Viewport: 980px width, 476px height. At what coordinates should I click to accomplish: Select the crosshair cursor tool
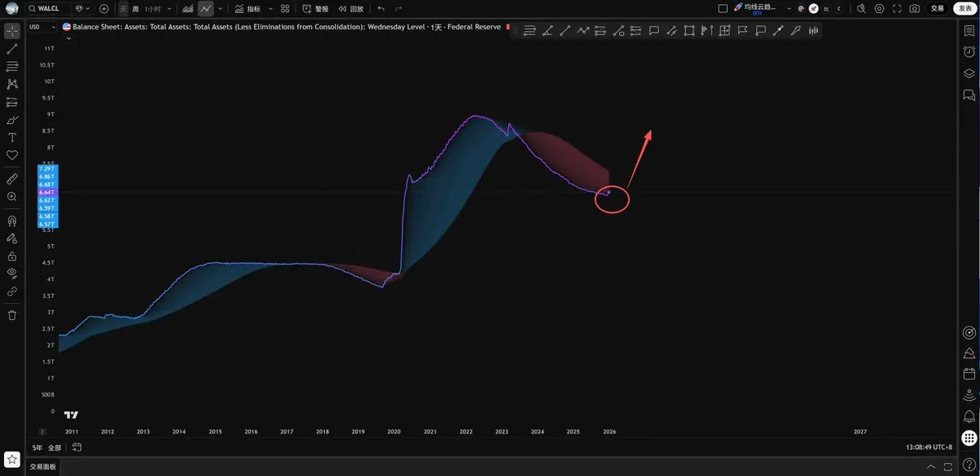click(12, 31)
